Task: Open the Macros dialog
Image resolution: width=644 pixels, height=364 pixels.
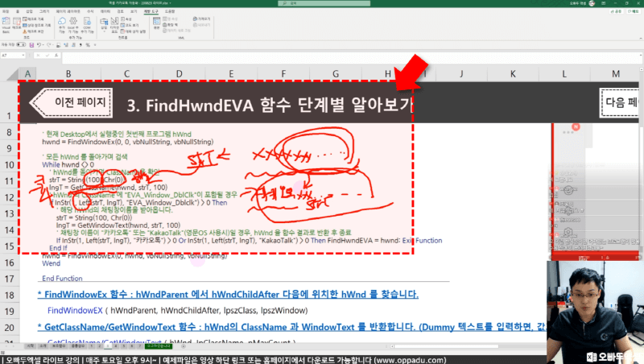Action: pos(16,25)
